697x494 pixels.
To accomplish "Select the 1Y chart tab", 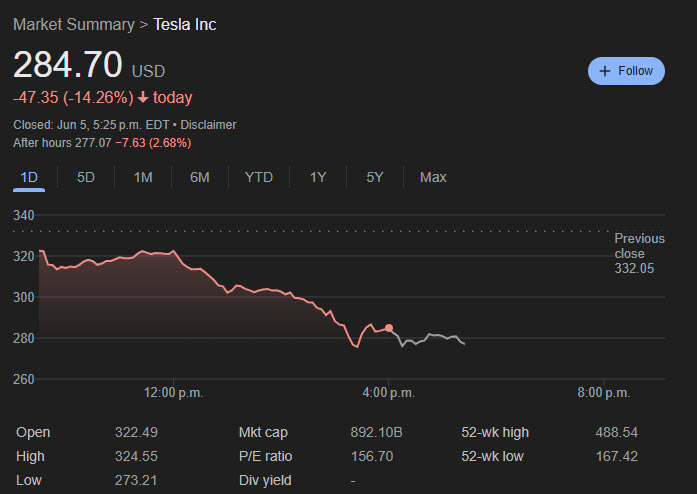I will 318,177.
